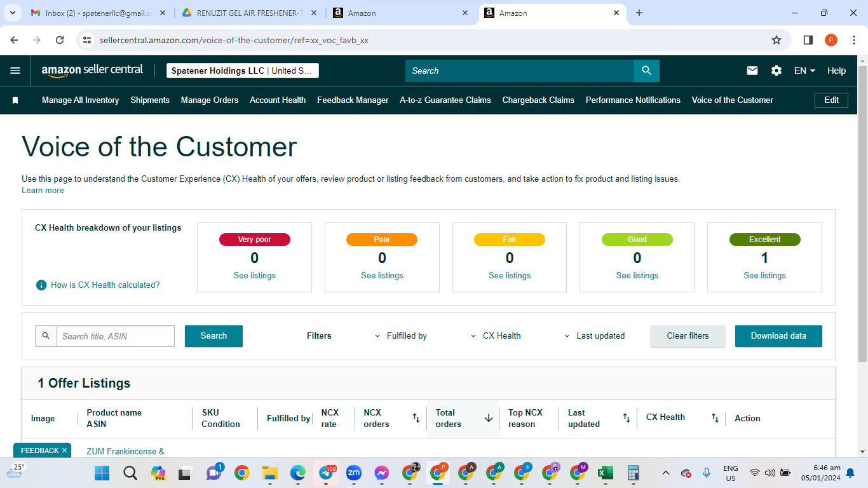Expand the CX Health filter

[495, 335]
